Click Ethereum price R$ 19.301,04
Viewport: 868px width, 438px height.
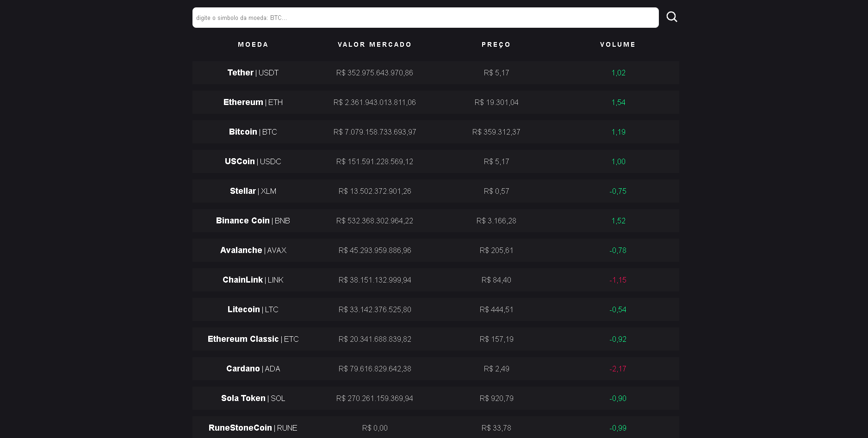(x=496, y=102)
